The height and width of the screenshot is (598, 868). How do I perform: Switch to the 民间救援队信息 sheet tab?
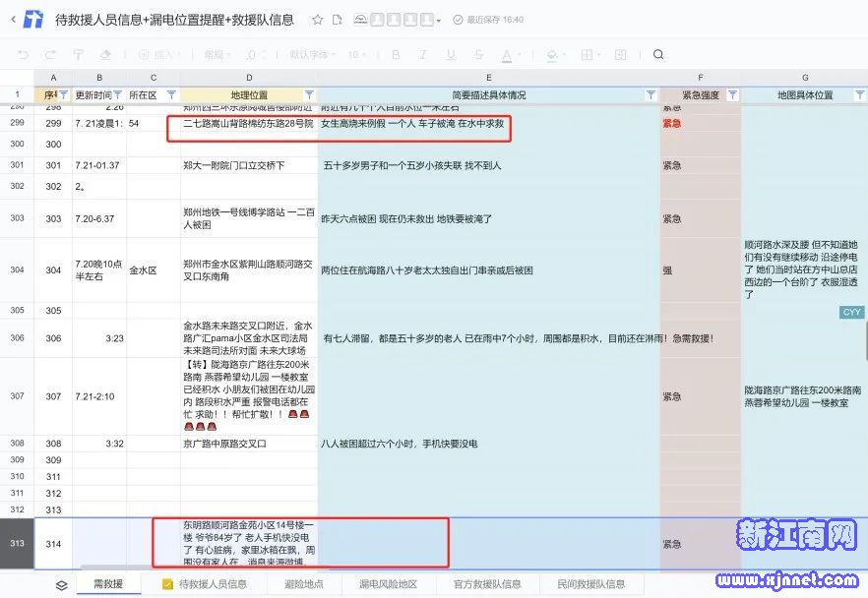(591, 584)
